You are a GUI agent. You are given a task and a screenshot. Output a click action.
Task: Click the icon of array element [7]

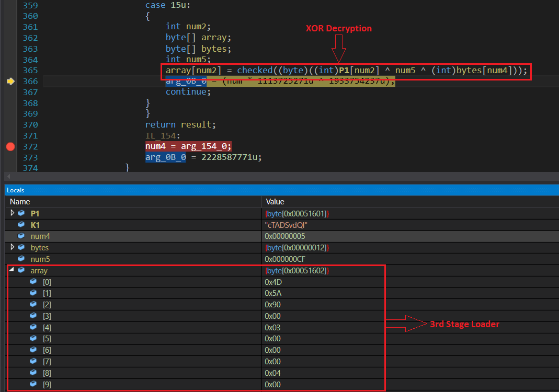point(33,361)
